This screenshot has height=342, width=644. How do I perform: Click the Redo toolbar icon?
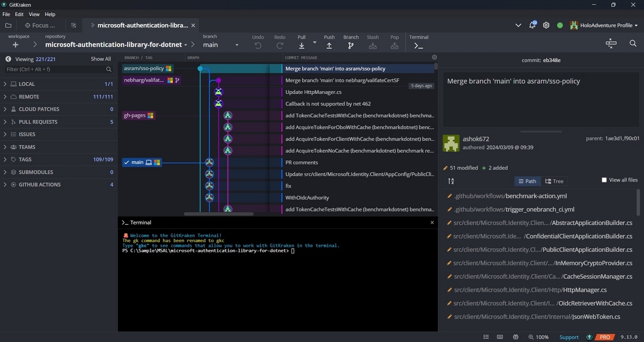pos(280,46)
